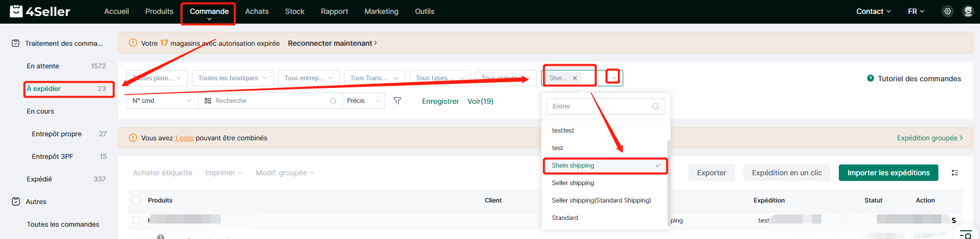Open the Marketing menu

381,11
